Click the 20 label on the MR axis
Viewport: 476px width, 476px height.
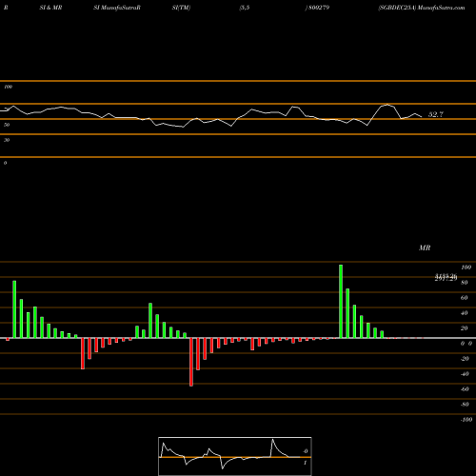464,328
